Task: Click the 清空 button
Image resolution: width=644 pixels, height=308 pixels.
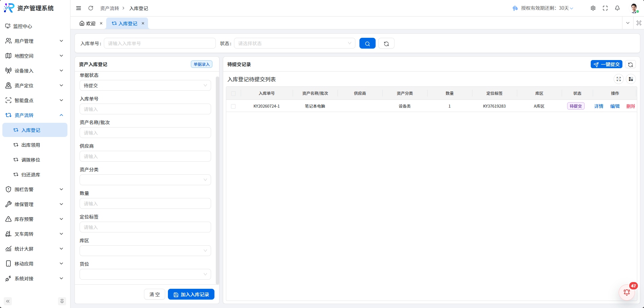Action: coord(155,295)
